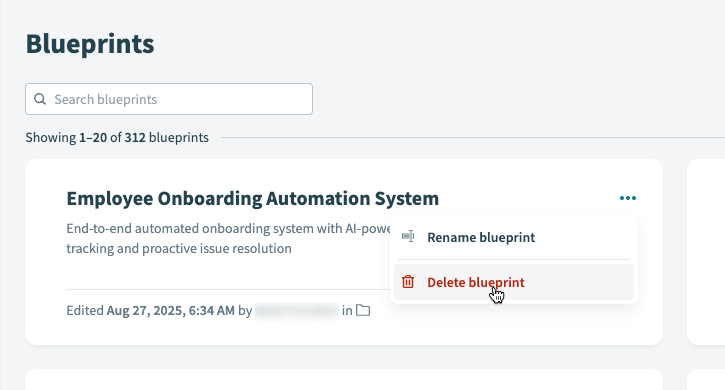Focus the Search blueprints field
The image size is (725, 390).
pos(169,99)
